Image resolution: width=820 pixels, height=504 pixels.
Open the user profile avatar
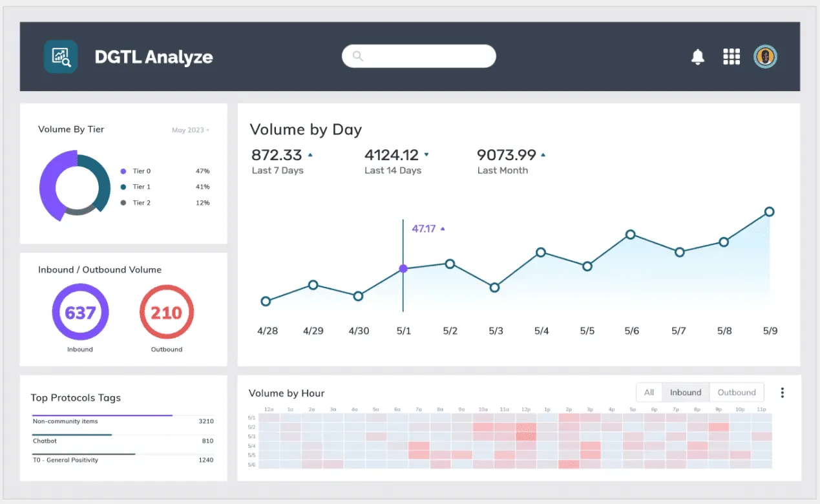point(766,57)
